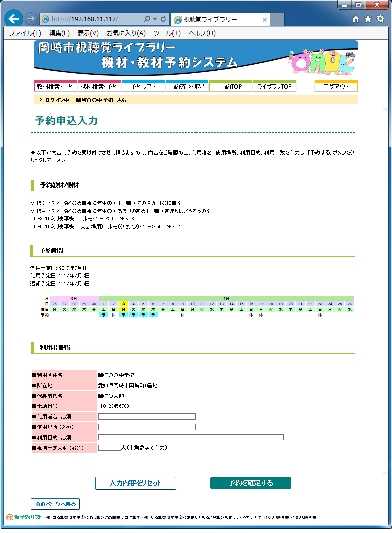Expand the address bar autocomplete dropdown arrow
The height and width of the screenshot is (533, 392).
(155, 19)
